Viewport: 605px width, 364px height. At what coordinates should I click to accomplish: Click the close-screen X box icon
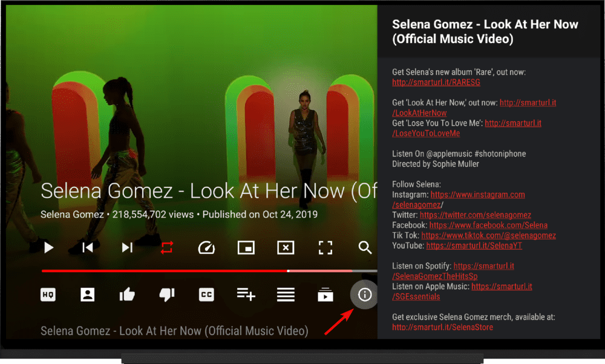click(286, 247)
